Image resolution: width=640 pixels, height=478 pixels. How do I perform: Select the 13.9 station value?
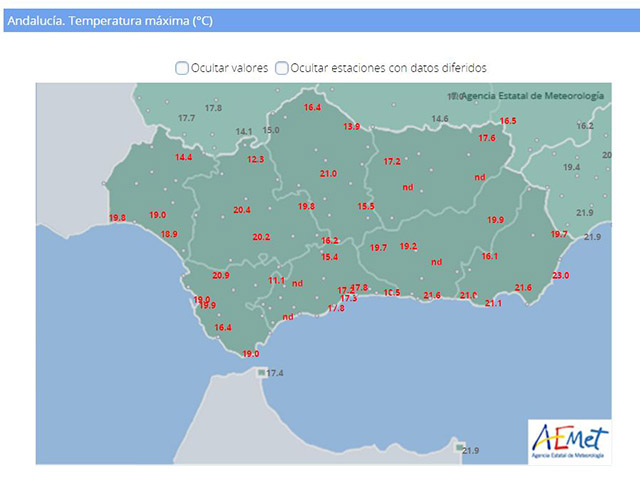coord(351,127)
